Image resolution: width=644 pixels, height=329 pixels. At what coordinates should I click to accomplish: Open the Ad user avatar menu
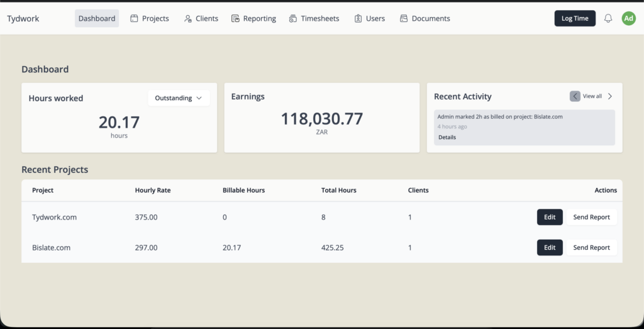click(x=628, y=19)
